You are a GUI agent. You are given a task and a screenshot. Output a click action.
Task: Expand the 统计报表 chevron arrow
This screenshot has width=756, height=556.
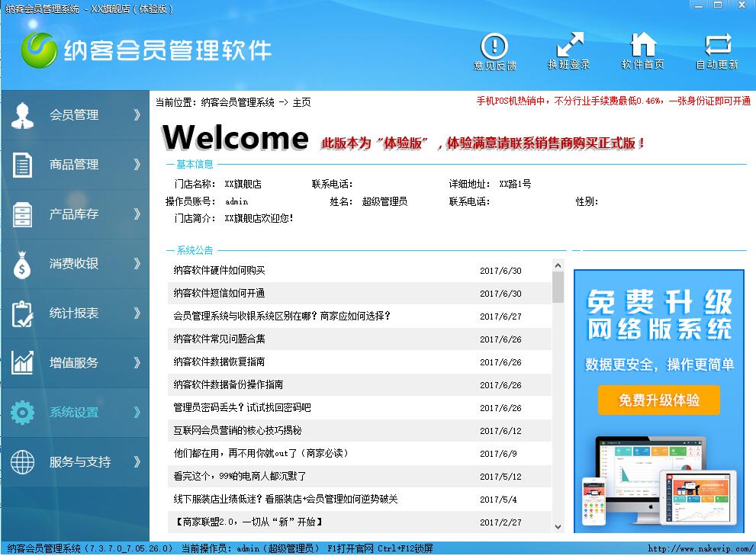coord(137,313)
